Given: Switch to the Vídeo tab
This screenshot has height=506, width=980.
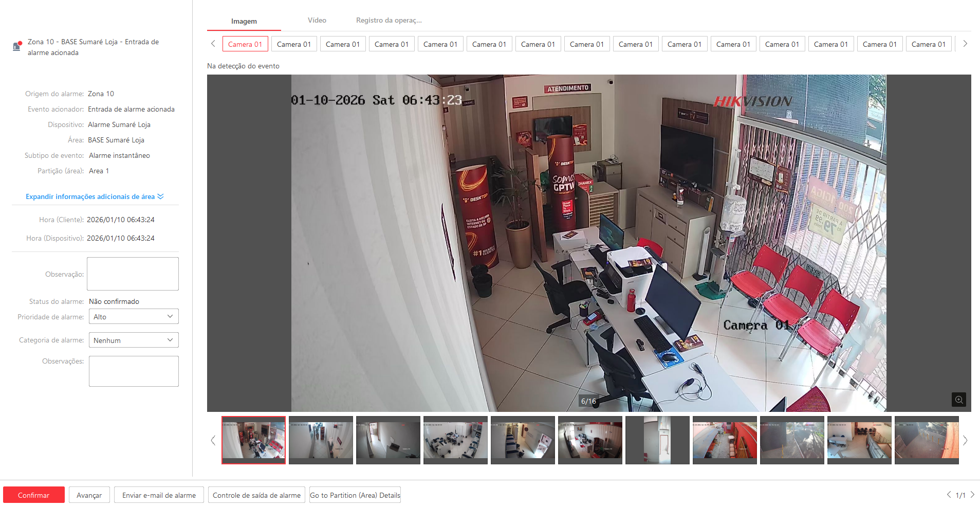Looking at the screenshot, I should pyautogui.click(x=317, y=21).
